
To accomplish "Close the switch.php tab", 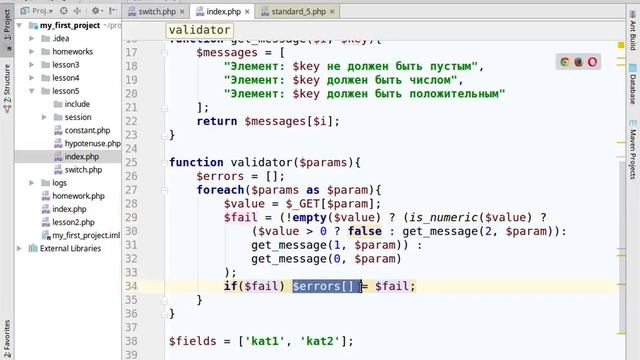I will [182, 12].
